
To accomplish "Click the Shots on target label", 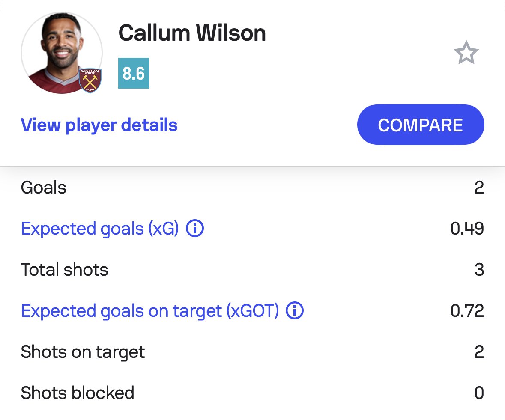I will [83, 352].
